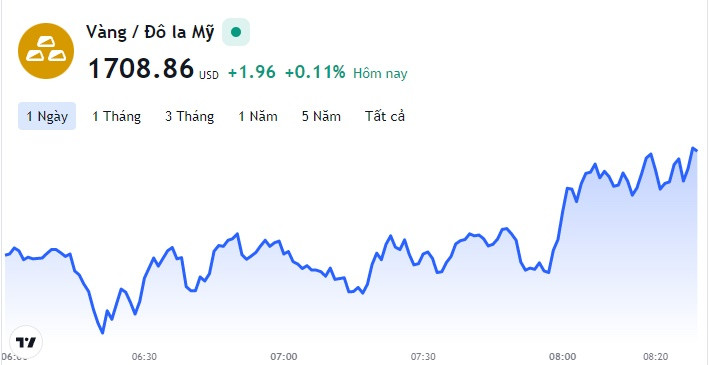View the Tất cả full history

click(385, 116)
